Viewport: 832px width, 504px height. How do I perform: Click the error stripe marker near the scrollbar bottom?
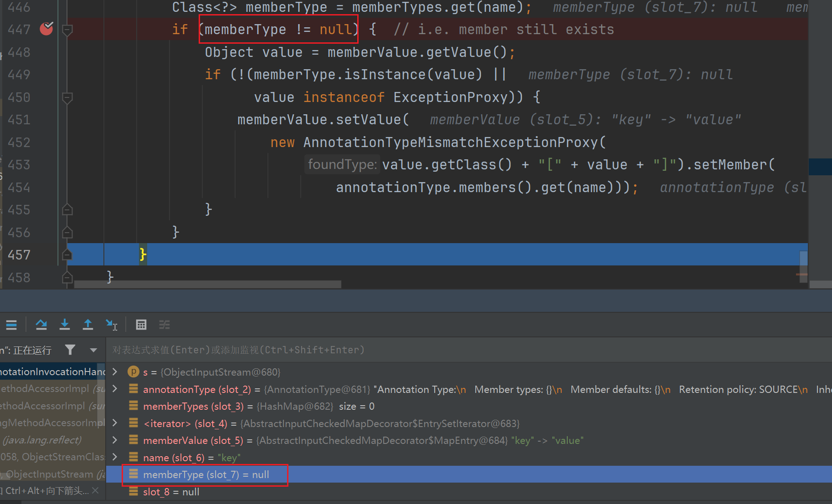click(x=801, y=275)
